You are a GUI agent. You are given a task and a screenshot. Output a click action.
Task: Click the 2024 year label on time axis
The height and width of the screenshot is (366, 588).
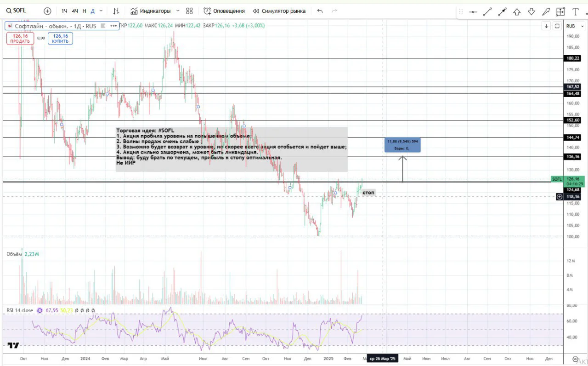click(85, 358)
